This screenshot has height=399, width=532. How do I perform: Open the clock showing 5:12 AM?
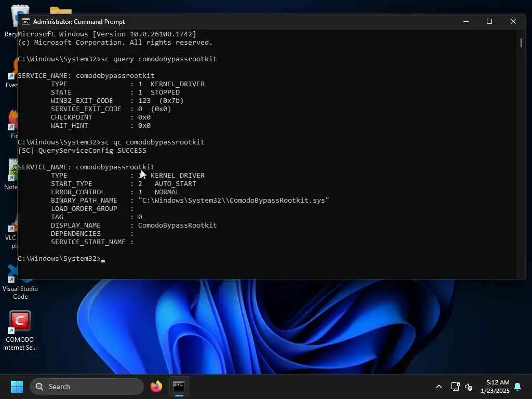click(x=495, y=387)
